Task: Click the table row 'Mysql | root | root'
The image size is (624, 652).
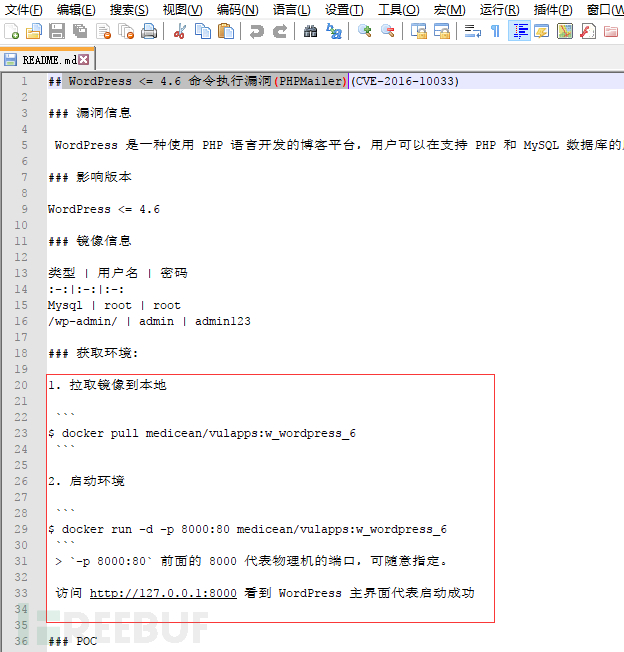Action: tap(114, 305)
